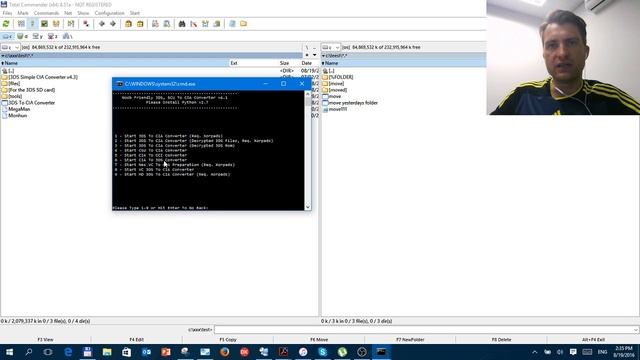The width and height of the screenshot is (640, 360).
Task: Open the left panel drive dropdown
Action: [10, 47]
